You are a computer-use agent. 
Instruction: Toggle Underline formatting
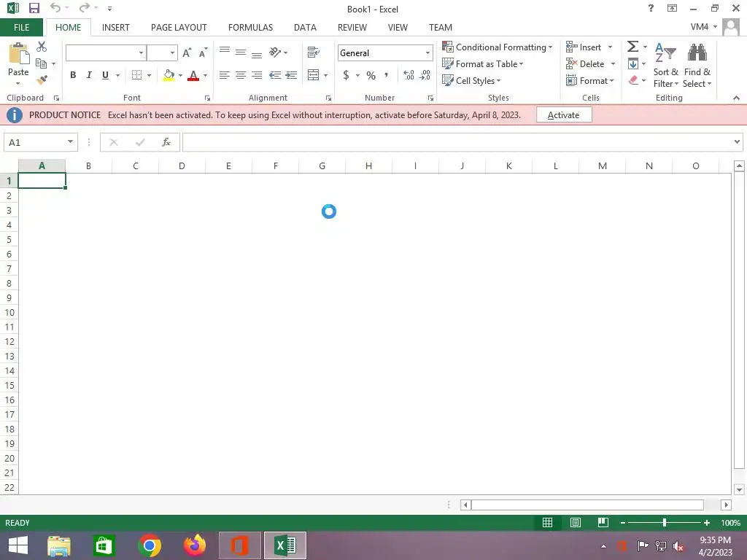105,75
